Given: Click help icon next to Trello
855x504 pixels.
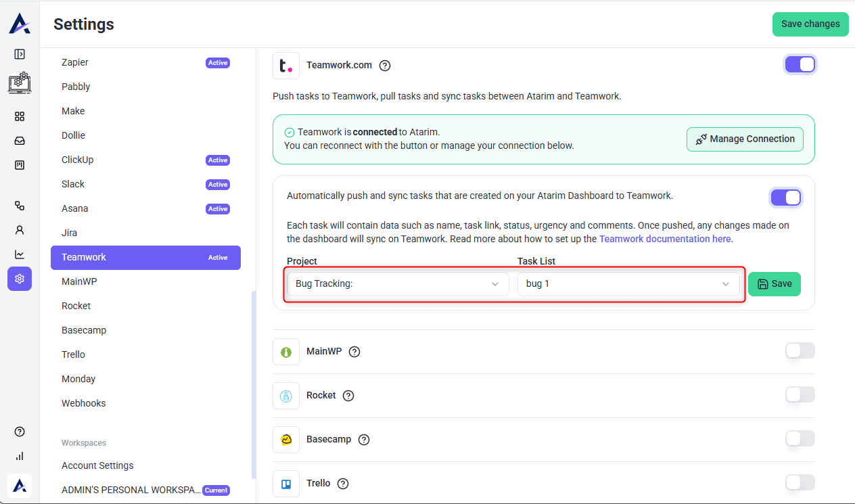Looking at the screenshot, I should coord(343,484).
